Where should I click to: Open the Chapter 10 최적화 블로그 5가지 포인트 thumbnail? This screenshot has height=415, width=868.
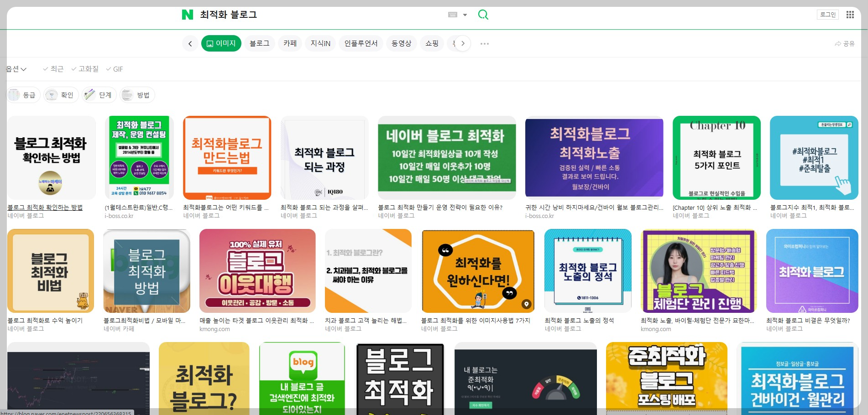pos(716,158)
